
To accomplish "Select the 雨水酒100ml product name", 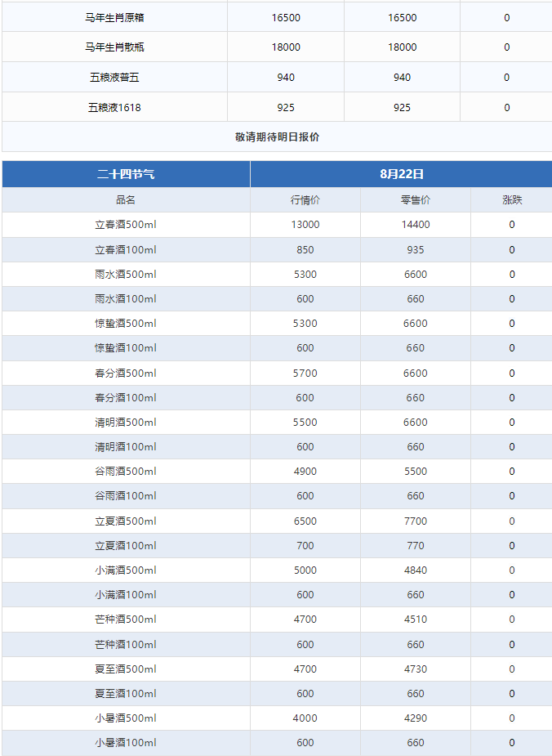I will [126, 299].
